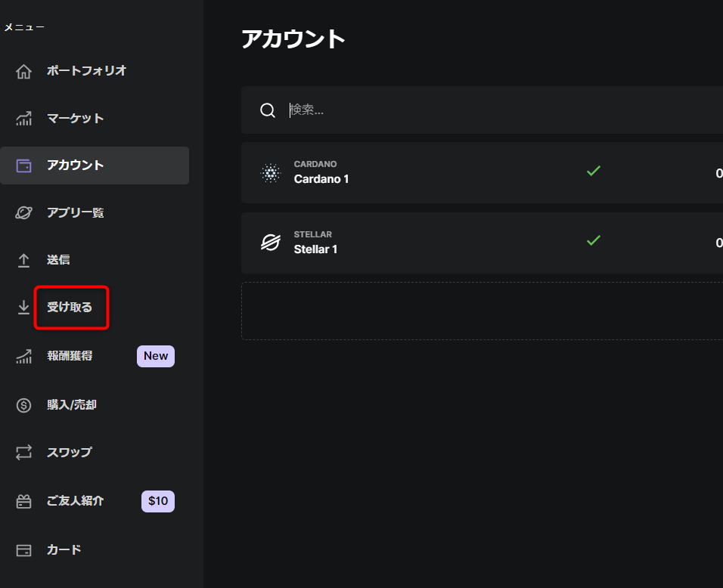Click the New badge next to 報酬獲得
The height and width of the screenshot is (588, 723).
point(156,356)
